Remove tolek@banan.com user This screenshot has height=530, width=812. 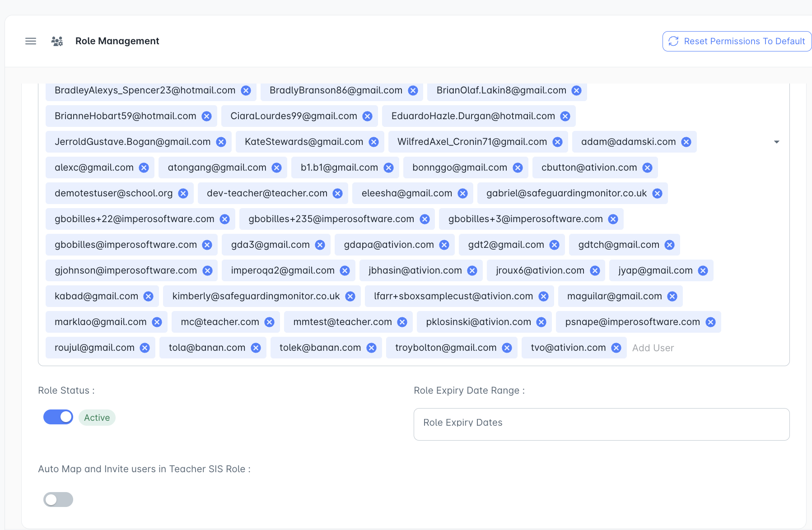[372, 348]
